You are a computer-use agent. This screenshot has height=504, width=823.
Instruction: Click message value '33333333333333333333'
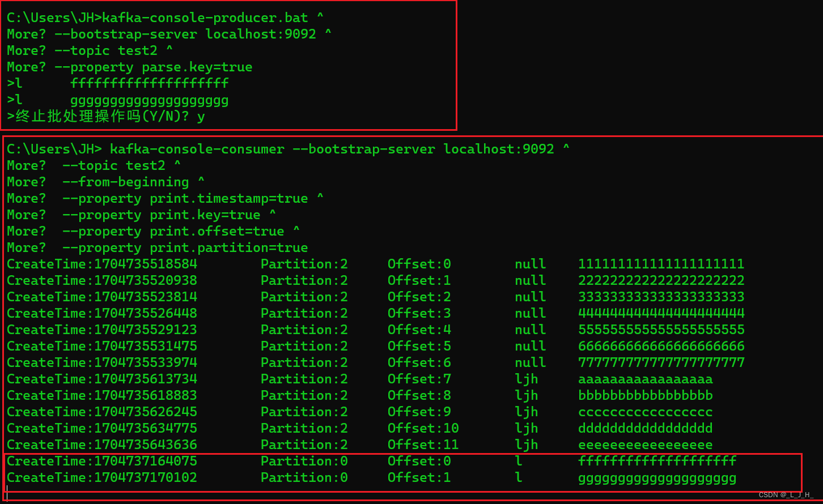pyautogui.click(x=661, y=297)
